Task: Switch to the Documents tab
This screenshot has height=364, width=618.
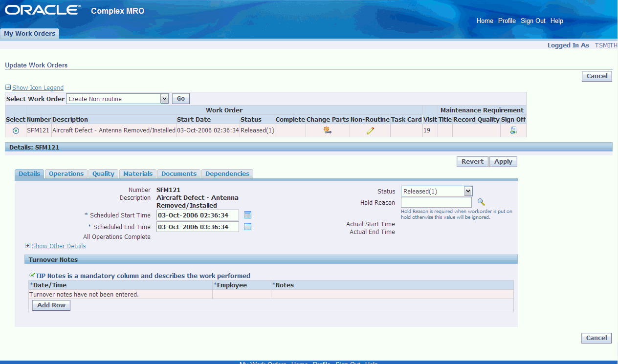Action: 179,174
